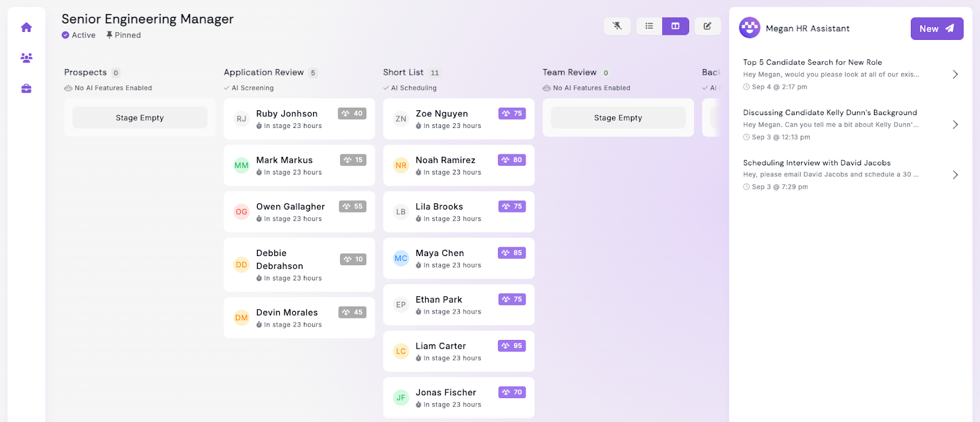Open the Jobs briefcase icon in sidebar
Image resolution: width=980 pixels, height=422 pixels.
pos(26,89)
